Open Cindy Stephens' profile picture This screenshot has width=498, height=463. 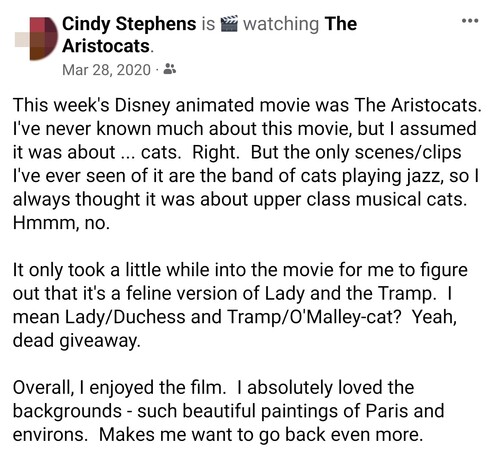36,38
